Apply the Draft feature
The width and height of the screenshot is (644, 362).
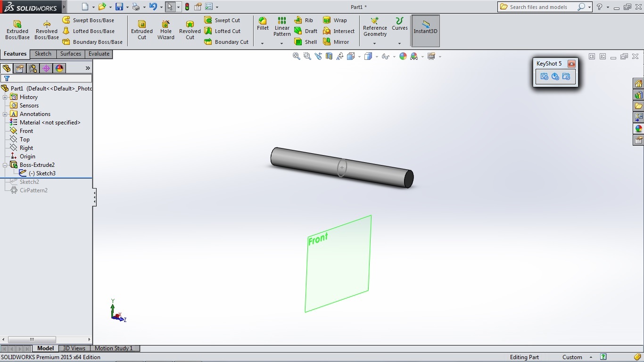pyautogui.click(x=305, y=31)
